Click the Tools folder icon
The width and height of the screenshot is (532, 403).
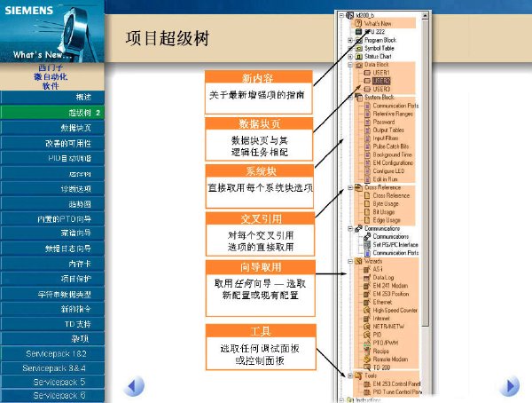click(358, 375)
